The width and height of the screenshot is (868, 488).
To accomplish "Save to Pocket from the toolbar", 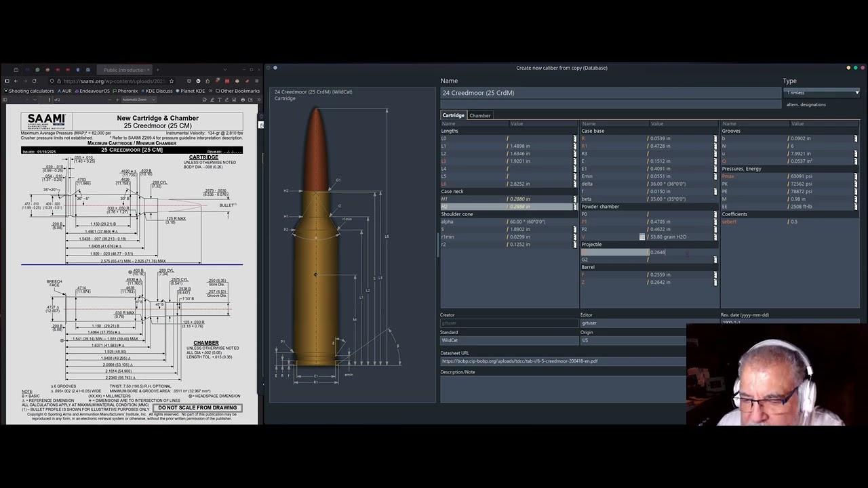I will click(189, 81).
